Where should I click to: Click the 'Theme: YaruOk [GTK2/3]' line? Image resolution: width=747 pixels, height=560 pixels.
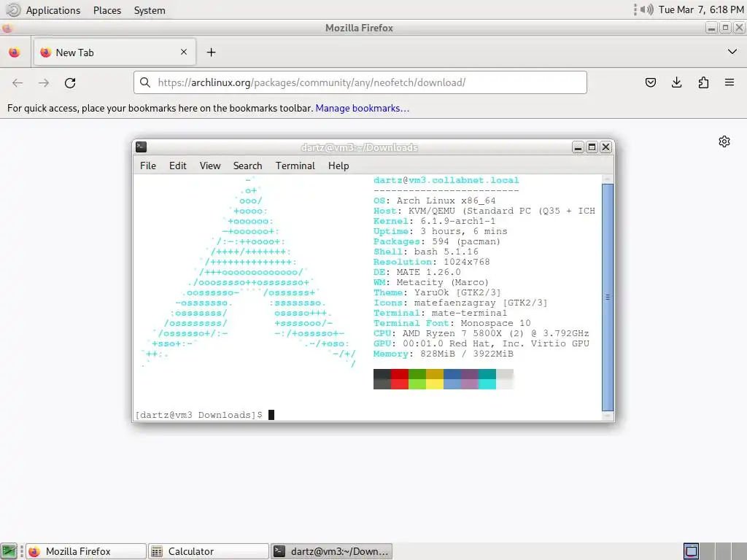tap(437, 292)
